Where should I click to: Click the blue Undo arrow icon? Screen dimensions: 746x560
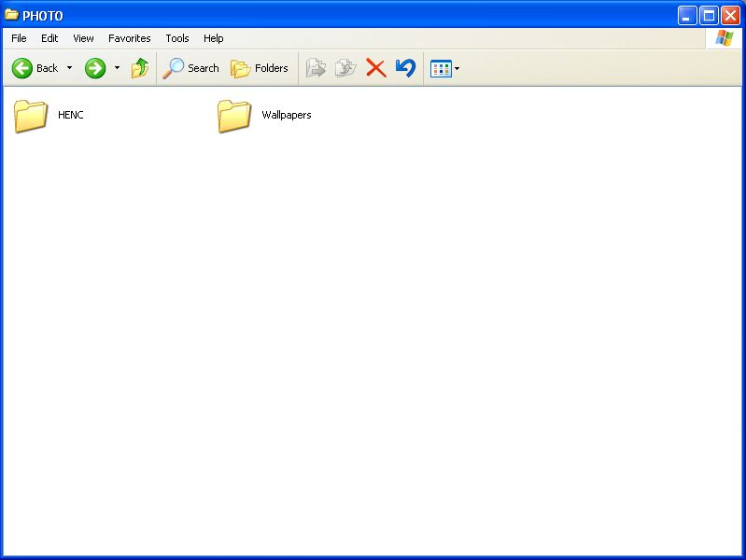(x=405, y=68)
